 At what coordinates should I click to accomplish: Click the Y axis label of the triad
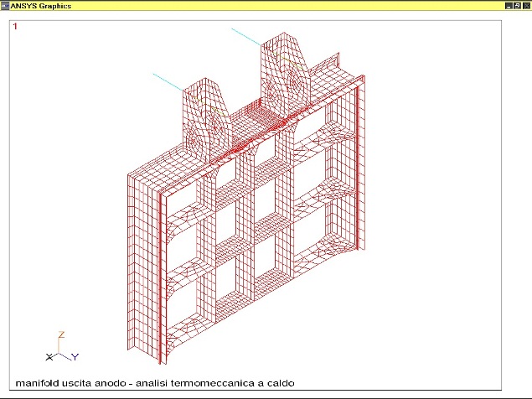[75, 357]
